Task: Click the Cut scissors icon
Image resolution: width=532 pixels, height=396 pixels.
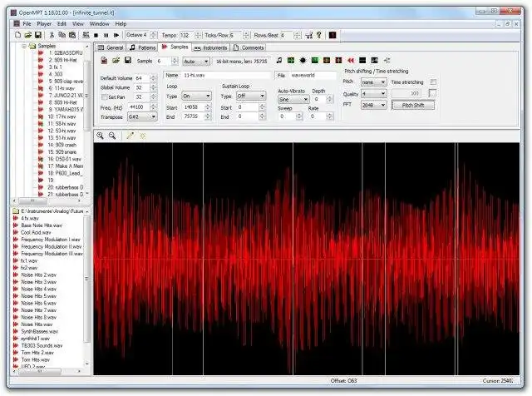Action: [52, 35]
